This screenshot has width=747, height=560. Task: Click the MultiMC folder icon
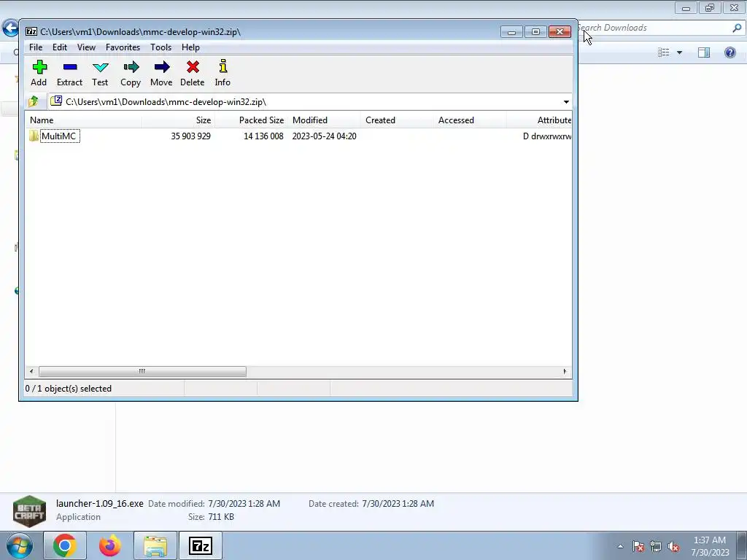tap(34, 136)
